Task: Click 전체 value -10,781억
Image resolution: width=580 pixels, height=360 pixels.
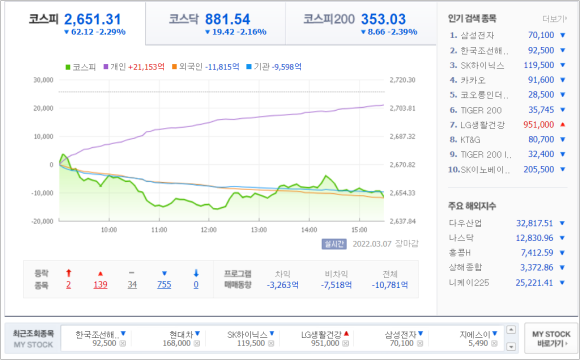Action: (390, 285)
